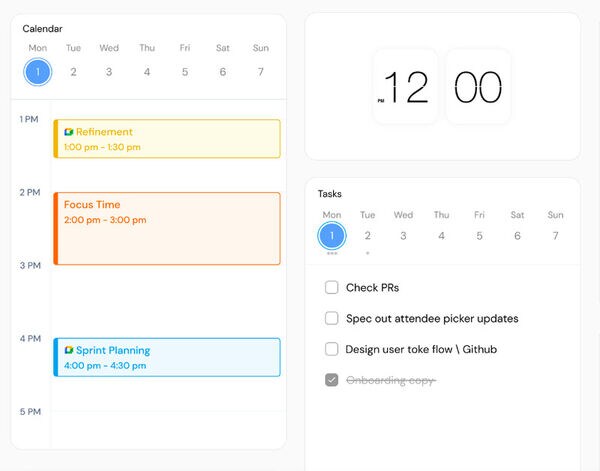Uncheck the Onboarding copy task
Viewport: 600px width, 471px height.
point(332,381)
